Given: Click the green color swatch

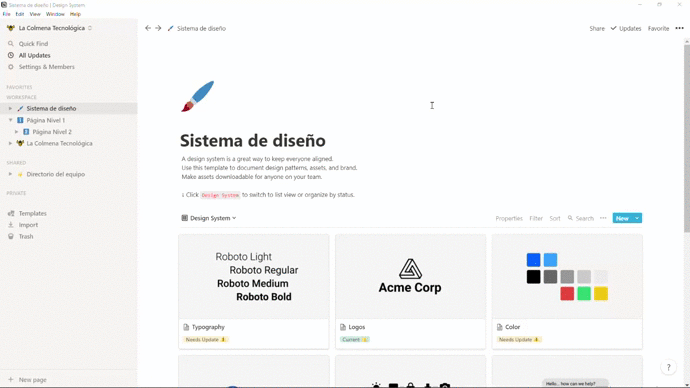Looking at the screenshot, I should pos(584,293).
